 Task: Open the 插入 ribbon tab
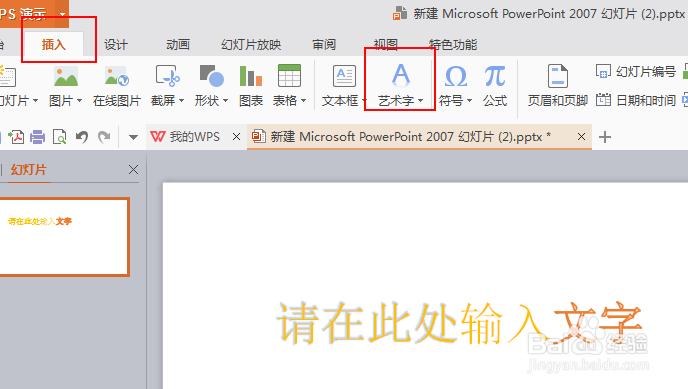pos(53,44)
